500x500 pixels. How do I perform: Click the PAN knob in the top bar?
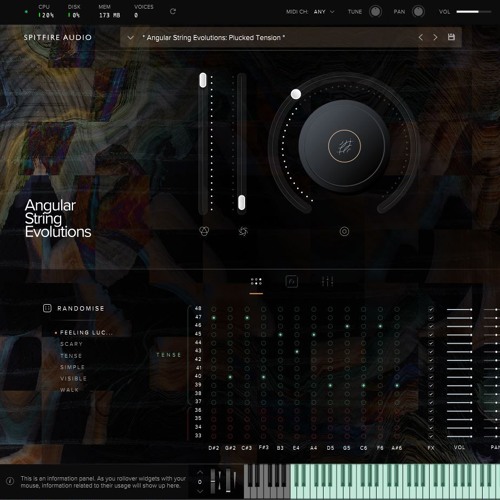(418, 12)
